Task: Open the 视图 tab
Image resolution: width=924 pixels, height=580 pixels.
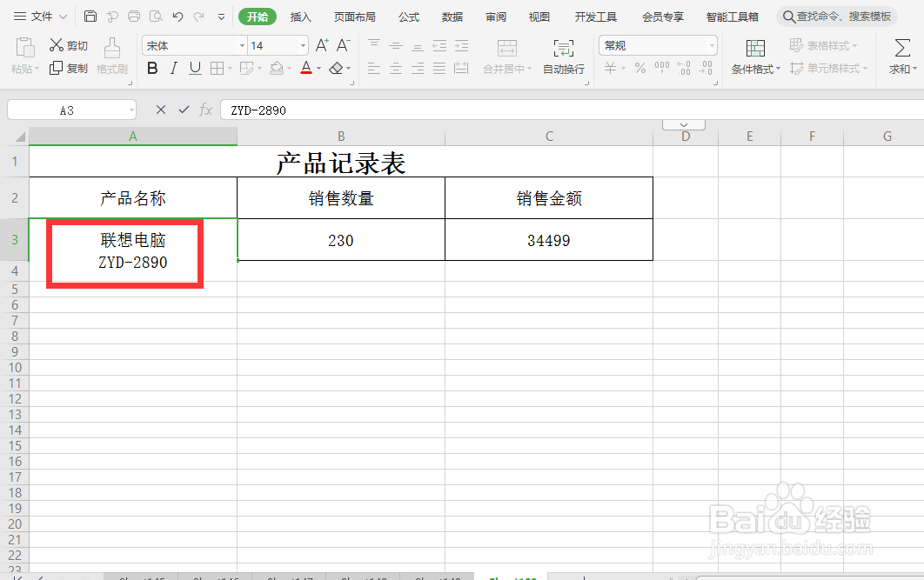Action: click(539, 17)
